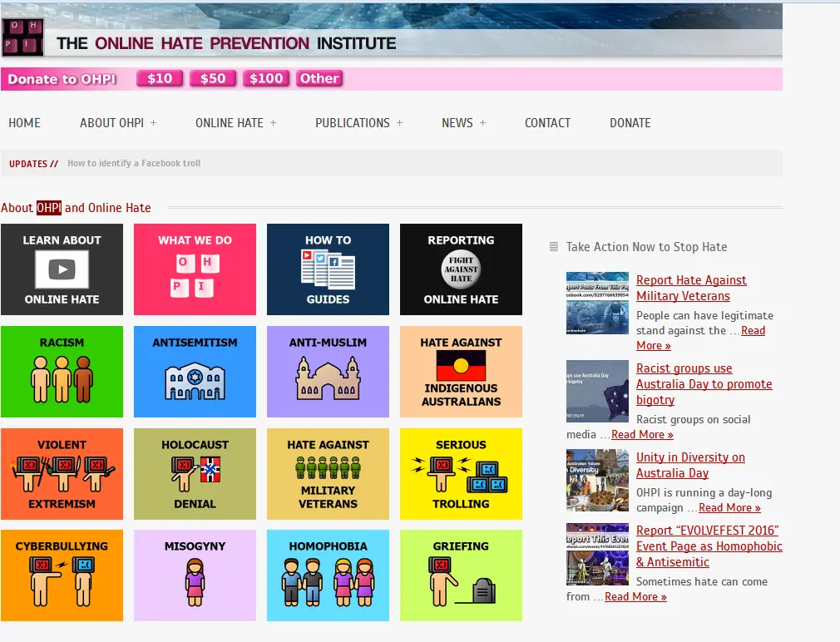840x642 pixels.
Task: Open Unity in Diversity on Australia Day link
Action: click(690, 466)
